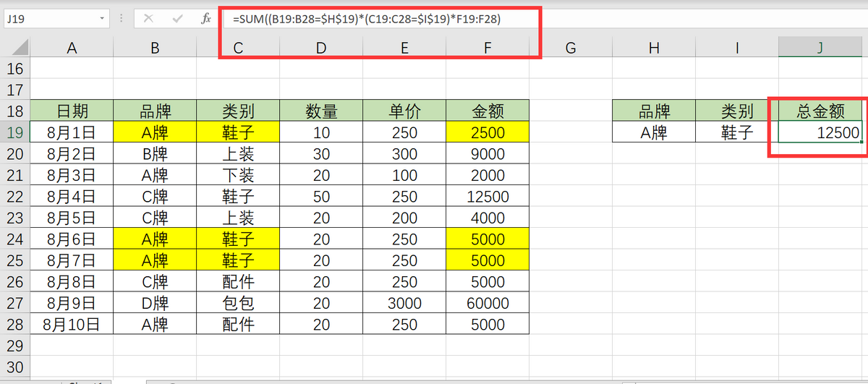Click the 下装 cell in row 21

pyautogui.click(x=238, y=175)
